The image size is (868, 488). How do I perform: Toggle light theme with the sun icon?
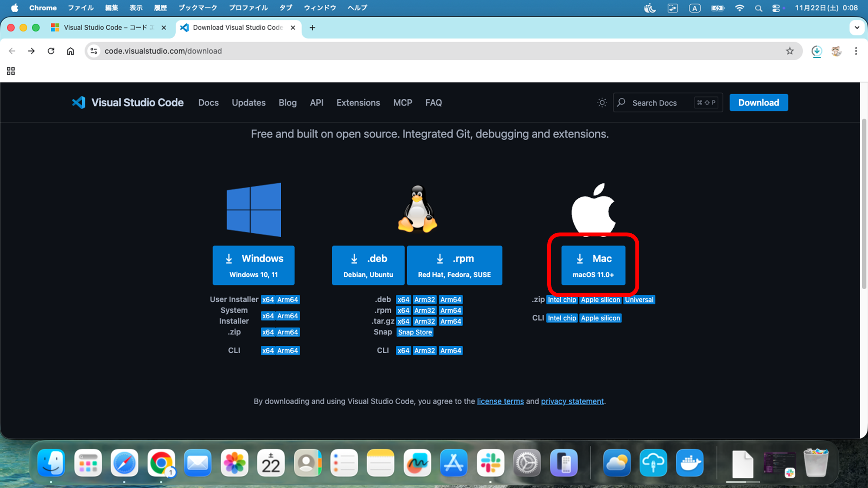click(x=602, y=102)
